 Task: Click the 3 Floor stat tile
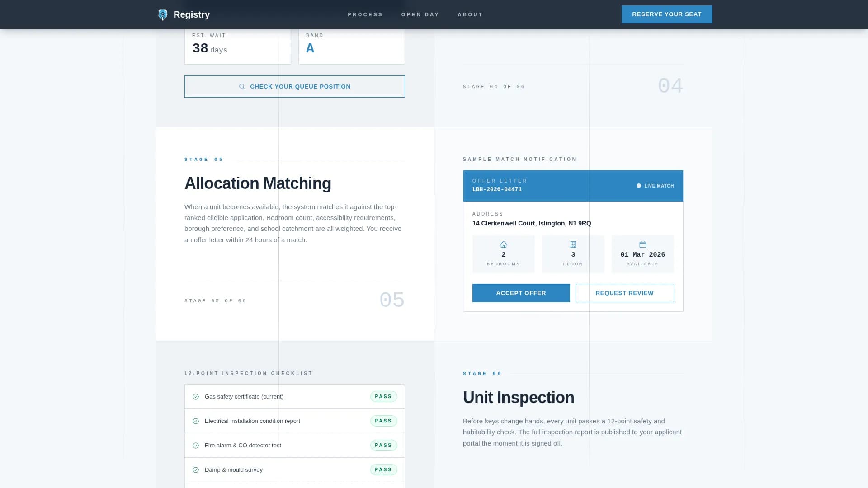click(573, 254)
